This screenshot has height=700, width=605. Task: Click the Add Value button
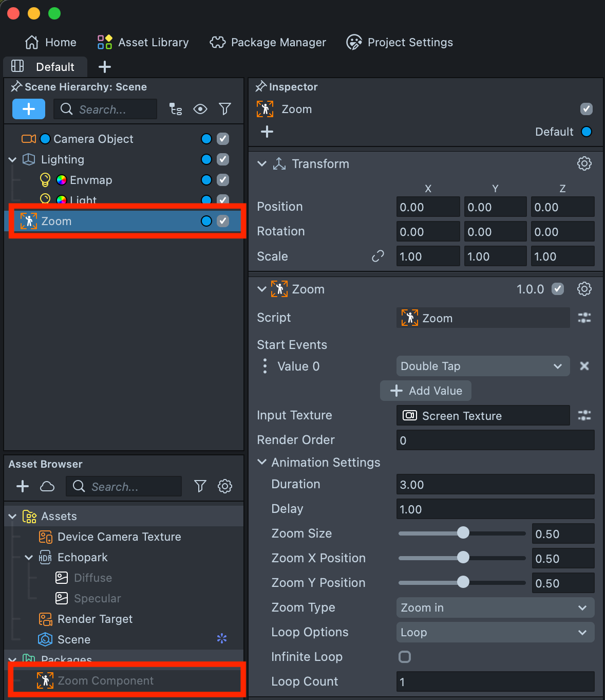pos(426,391)
